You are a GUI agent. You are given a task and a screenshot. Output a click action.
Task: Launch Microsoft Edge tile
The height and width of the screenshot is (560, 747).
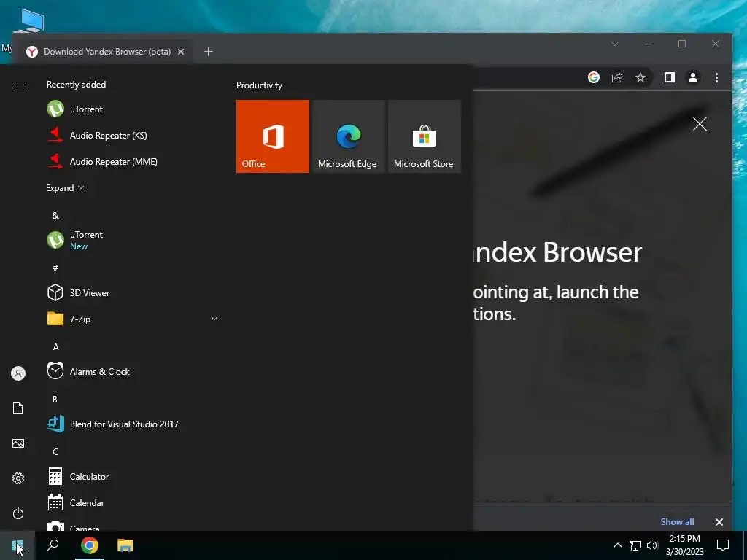pyautogui.click(x=348, y=136)
